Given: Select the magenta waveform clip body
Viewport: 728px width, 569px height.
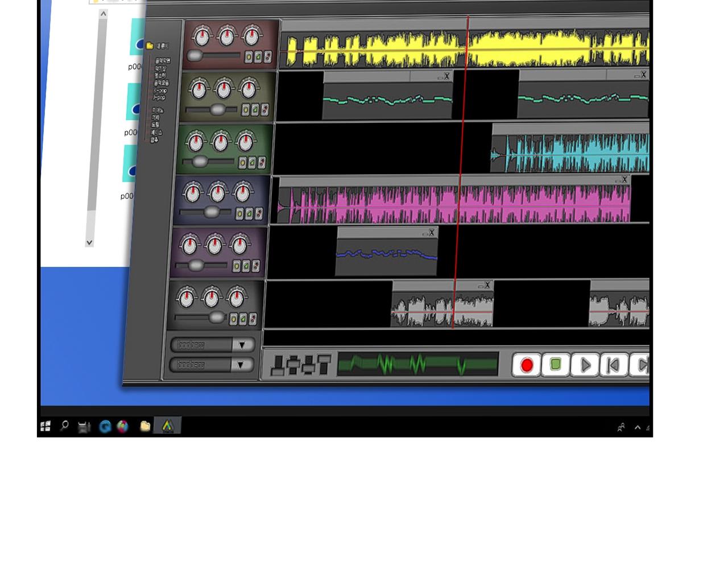Looking at the screenshot, I should (x=455, y=204).
